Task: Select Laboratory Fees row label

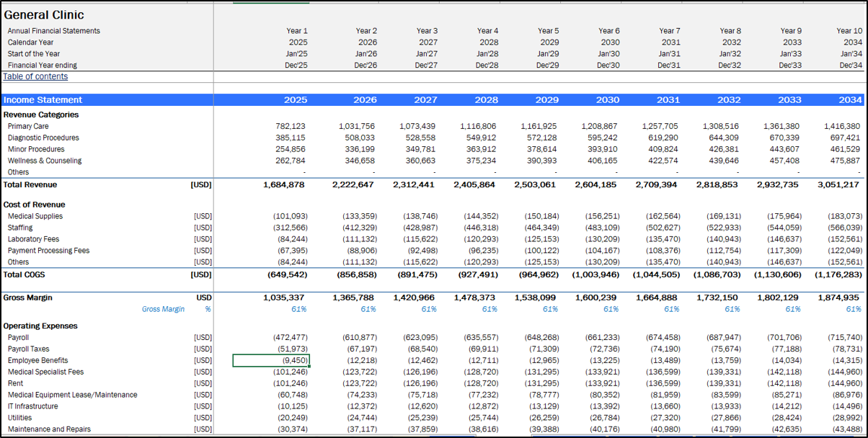Action: [34, 239]
